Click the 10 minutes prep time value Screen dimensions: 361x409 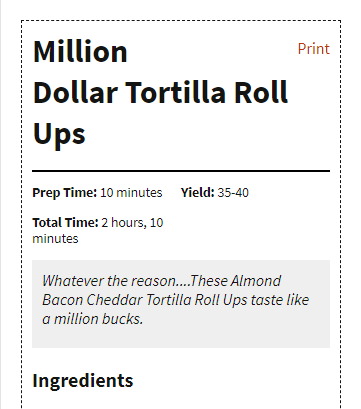pyautogui.click(x=131, y=193)
